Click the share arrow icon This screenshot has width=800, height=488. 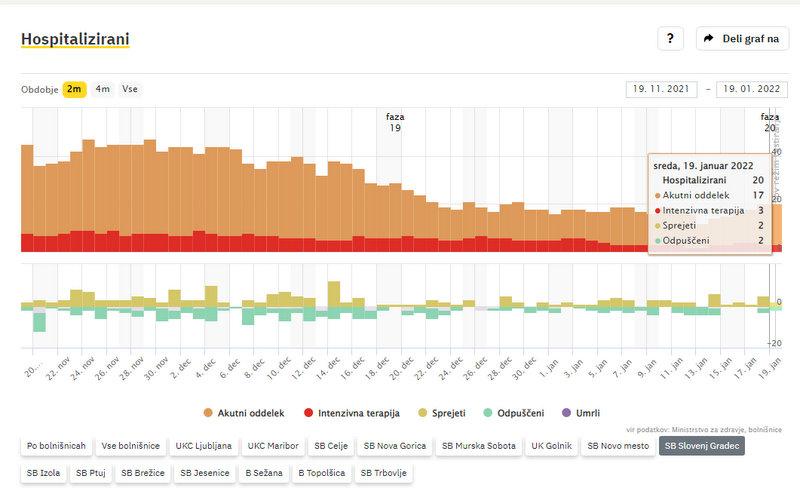709,39
